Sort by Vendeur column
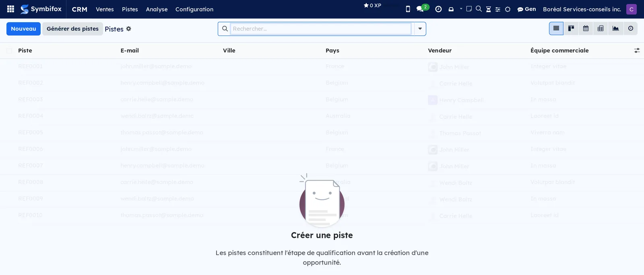This screenshot has width=644, height=275. point(440,50)
